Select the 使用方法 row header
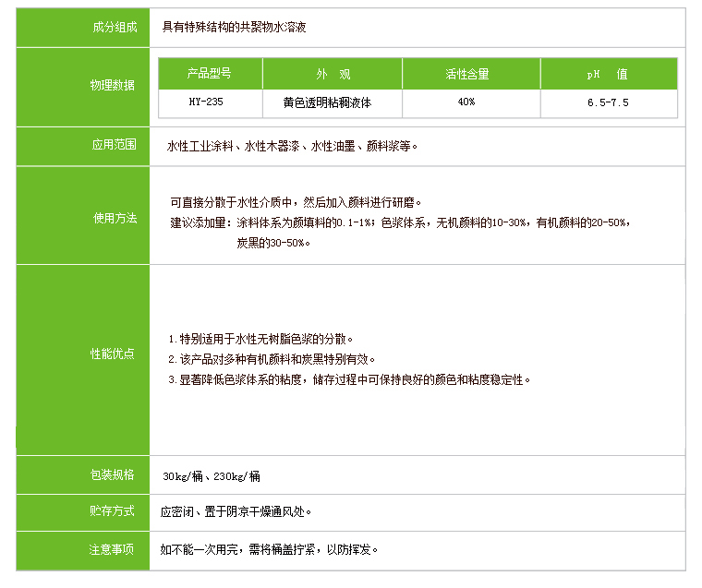 114,219
